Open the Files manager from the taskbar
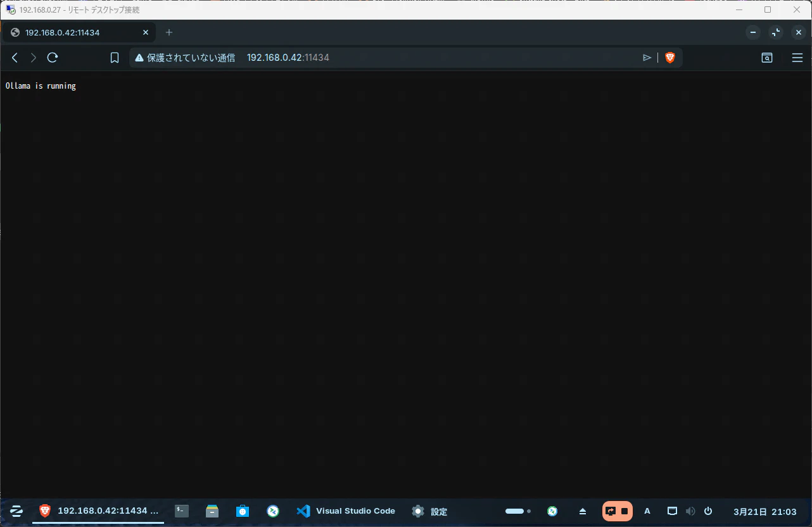Image resolution: width=812 pixels, height=527 pixels. pos(212,511)
